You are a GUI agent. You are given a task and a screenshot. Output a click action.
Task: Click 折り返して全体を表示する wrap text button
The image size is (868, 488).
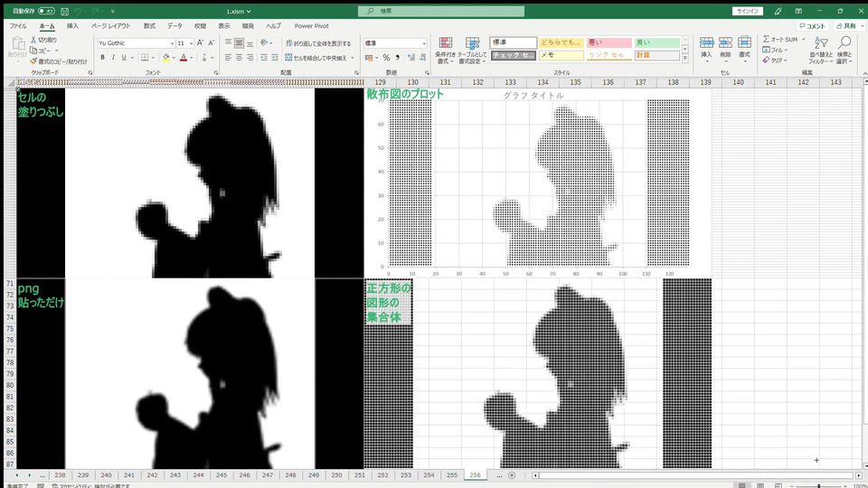[x=318, y=43]
